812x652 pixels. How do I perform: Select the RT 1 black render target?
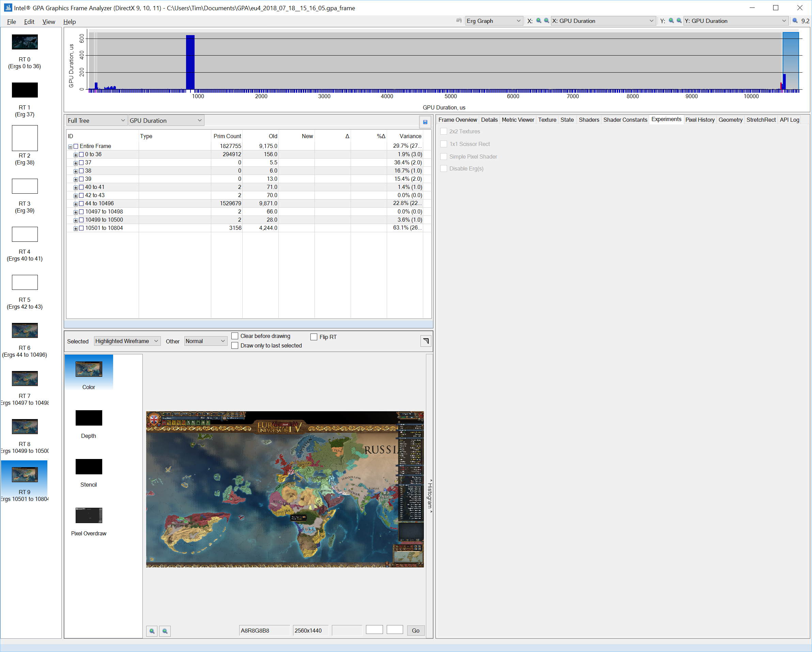[25, 90]
